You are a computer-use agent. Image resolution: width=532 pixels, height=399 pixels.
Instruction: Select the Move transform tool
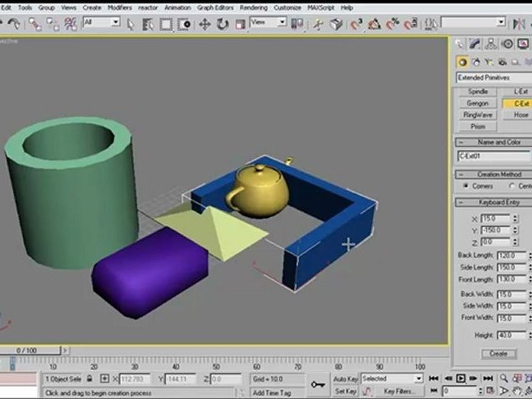(204, 24)
